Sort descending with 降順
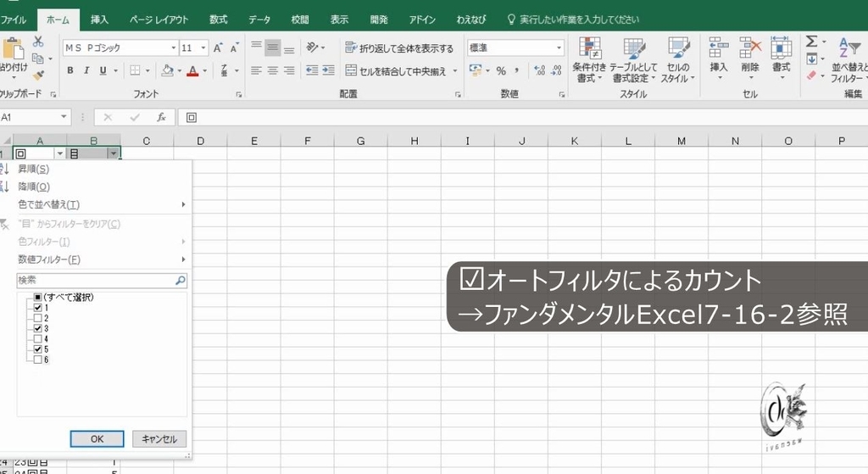Viewport: 868px width, 474px height. [x=34, y=187]
